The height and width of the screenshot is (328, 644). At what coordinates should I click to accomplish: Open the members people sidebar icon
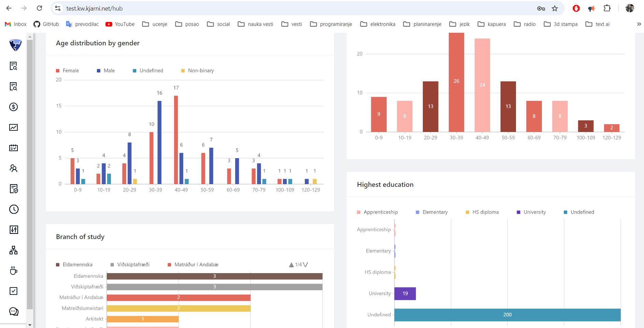13,168
